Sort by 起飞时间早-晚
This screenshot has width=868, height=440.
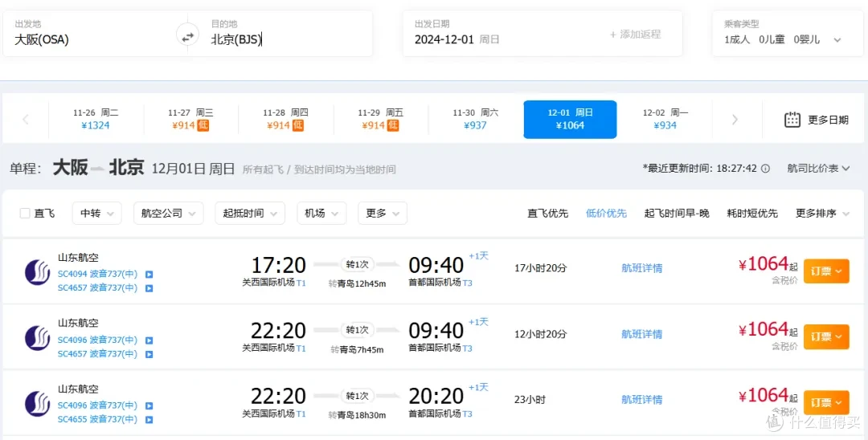pos(677,214)
